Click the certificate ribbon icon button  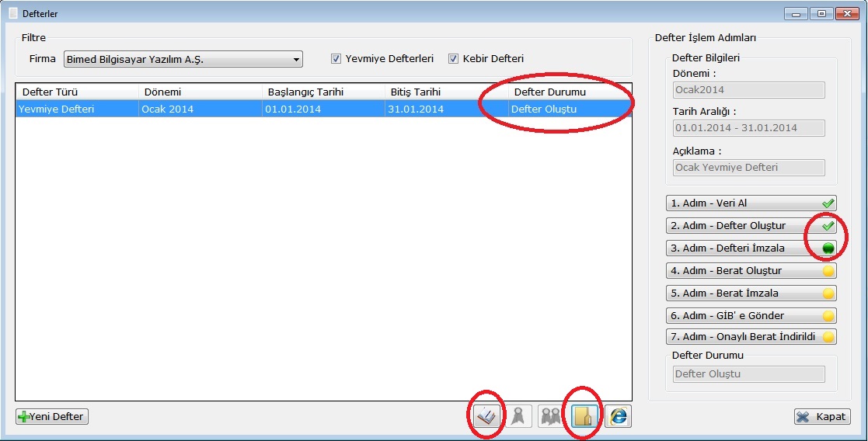518,416
